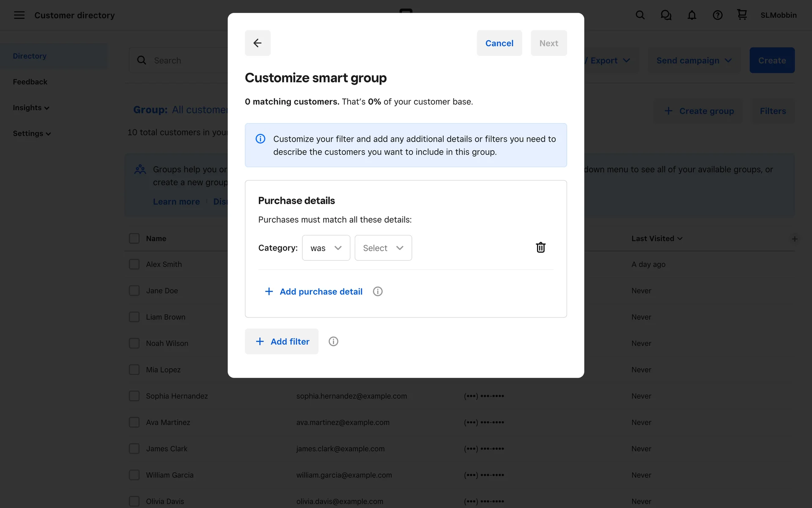
Task: Open the shopping cart icon
Action: [x=742, y=15]
